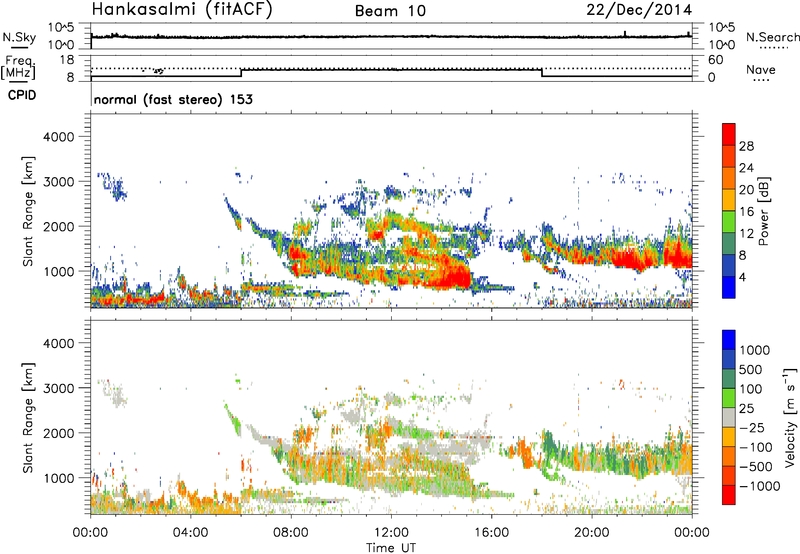Click the 'Time UT' axis label
This screenshot has width=800, height=554.
[x=391, y=548]
